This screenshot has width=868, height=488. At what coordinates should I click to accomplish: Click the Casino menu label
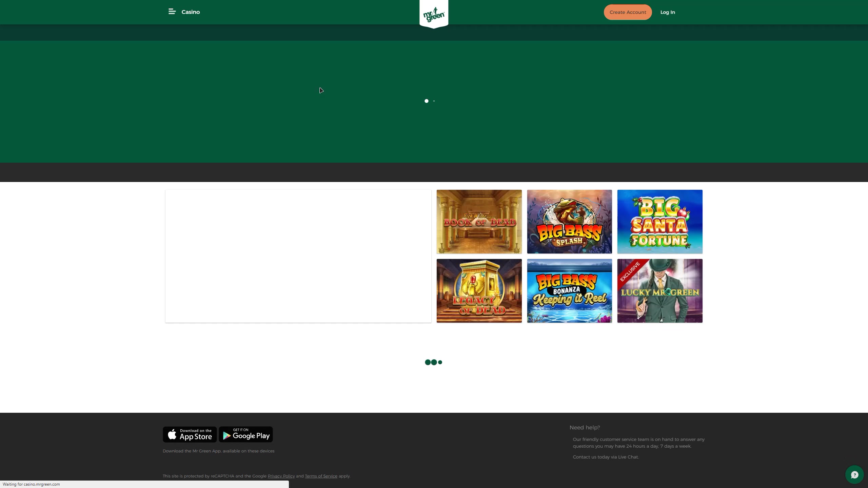(191, 12)
